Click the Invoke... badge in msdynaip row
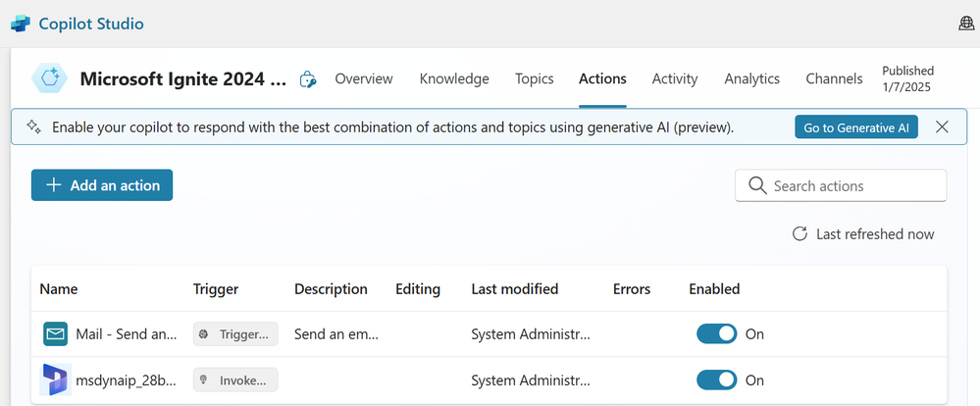Screen dimensions: 980x406 pyautogui.click(x=235, y=380)
